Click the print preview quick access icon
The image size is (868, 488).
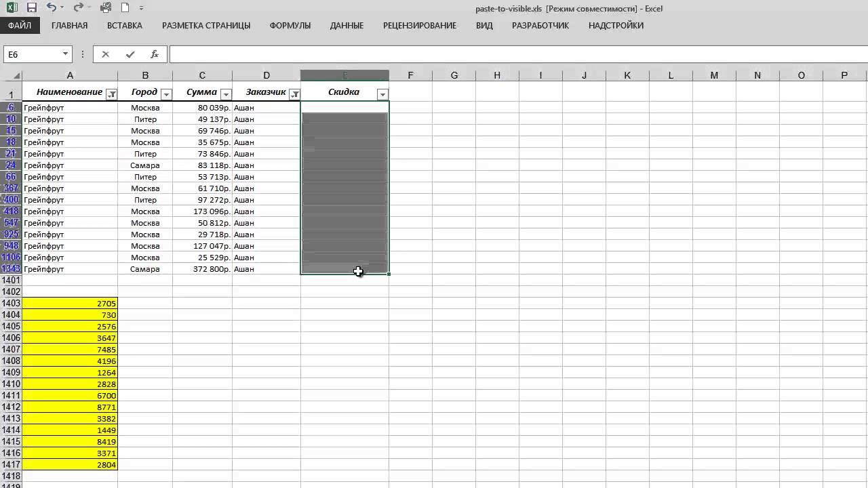point(106,8)
